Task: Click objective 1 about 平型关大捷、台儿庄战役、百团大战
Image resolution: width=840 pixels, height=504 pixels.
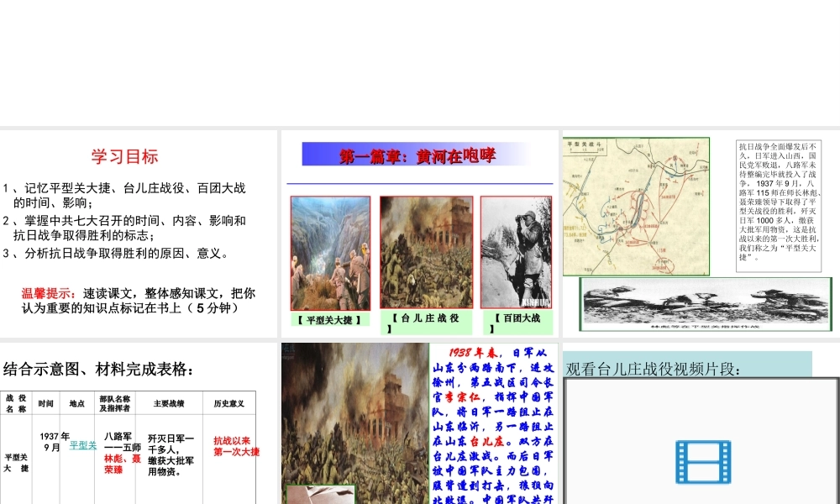Action: coord(124,196)
